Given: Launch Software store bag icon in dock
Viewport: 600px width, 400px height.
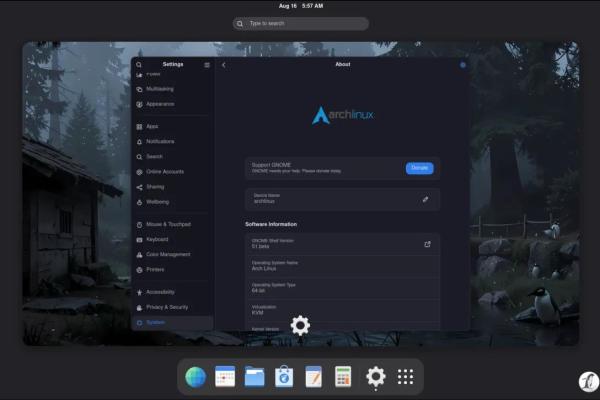Looking at the screenshot, I should [x=284, y=377].
